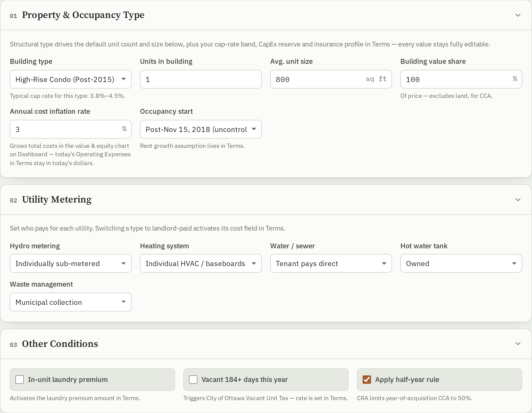Screen dimensions: 532x413
Task: Focus the Units in building input field
Action: [201, 79]
